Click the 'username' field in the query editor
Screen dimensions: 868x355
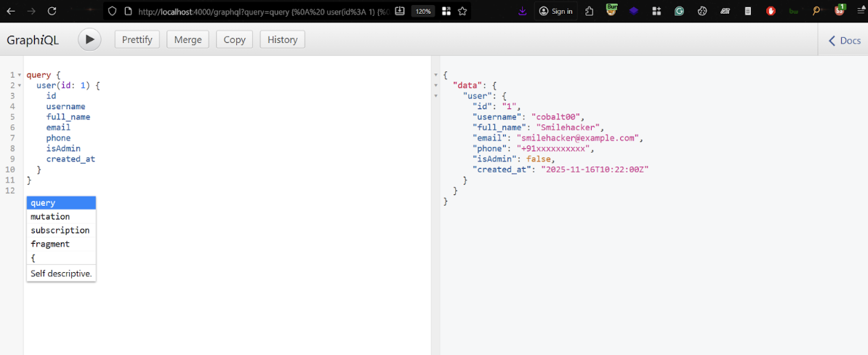click(x=66, y=106)
